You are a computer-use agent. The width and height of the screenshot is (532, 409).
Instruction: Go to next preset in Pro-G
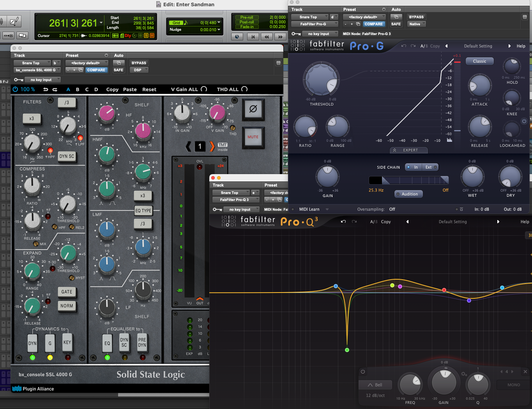(509, 46)
